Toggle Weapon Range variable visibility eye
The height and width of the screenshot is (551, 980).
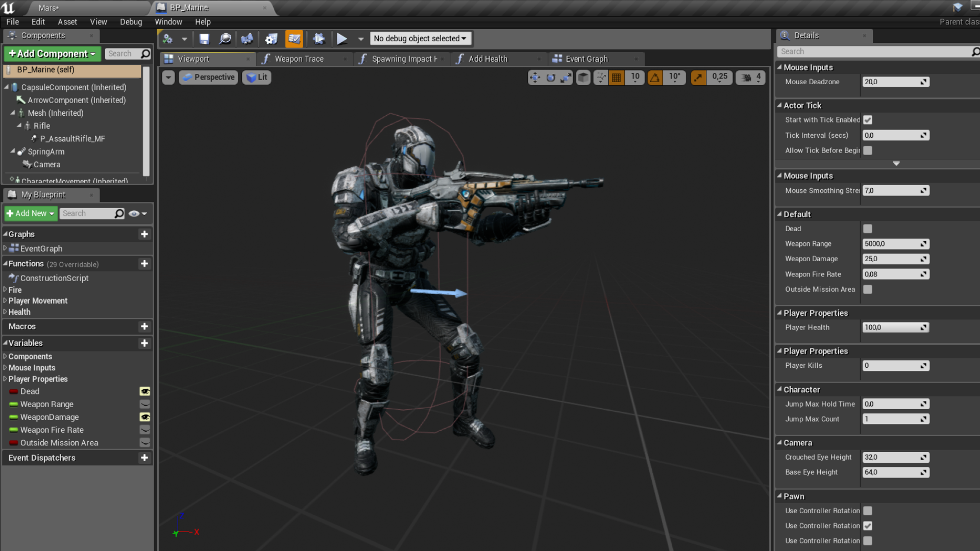145,404
